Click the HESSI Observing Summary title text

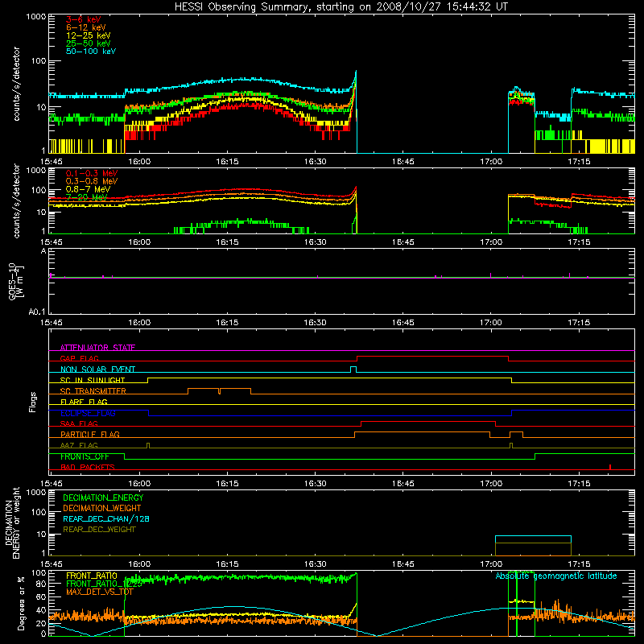pos(341,7)
